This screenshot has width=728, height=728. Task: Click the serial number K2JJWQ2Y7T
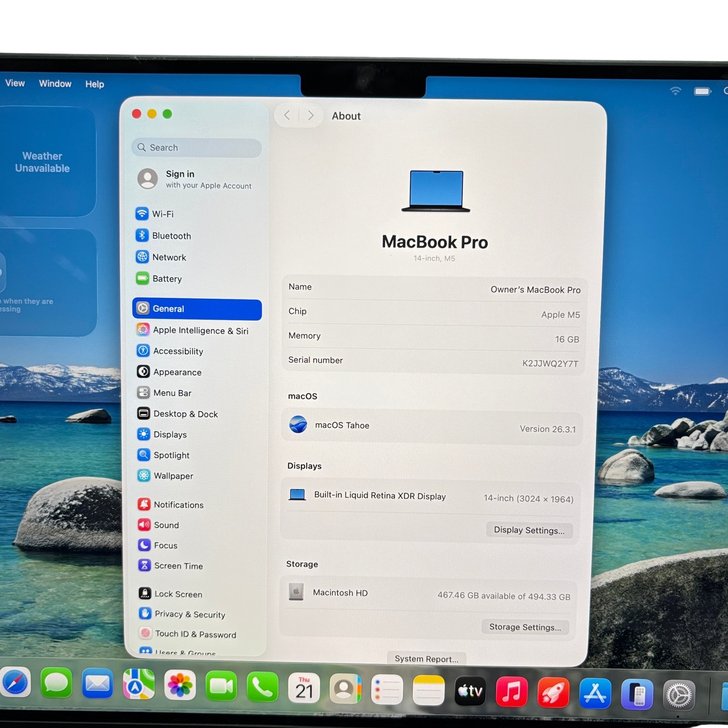550,364
